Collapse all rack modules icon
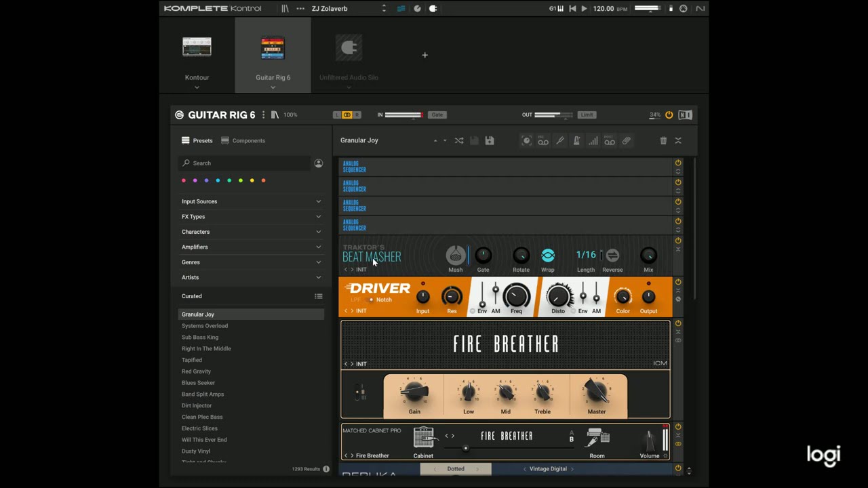 678,140
